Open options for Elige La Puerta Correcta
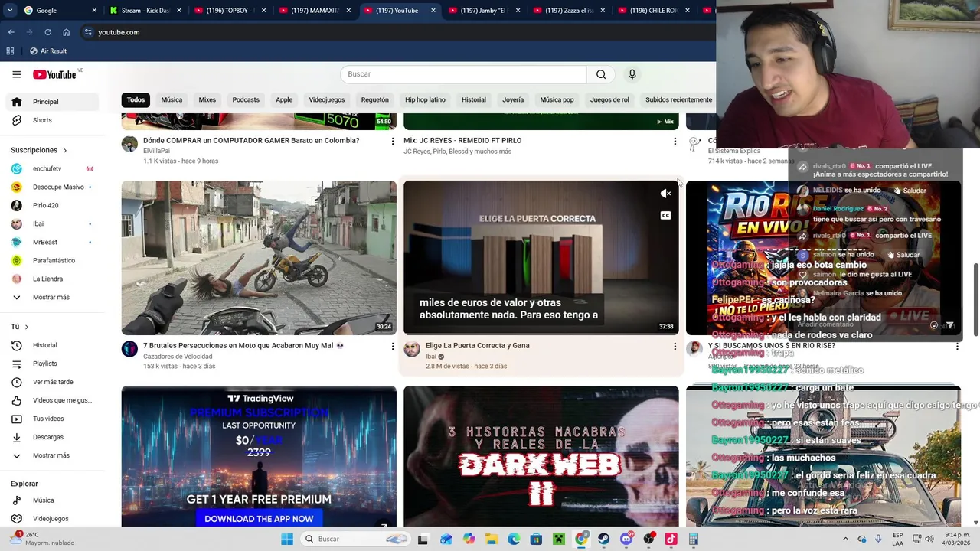This screenshot has width=980, height=551. (x=675, y=346)
